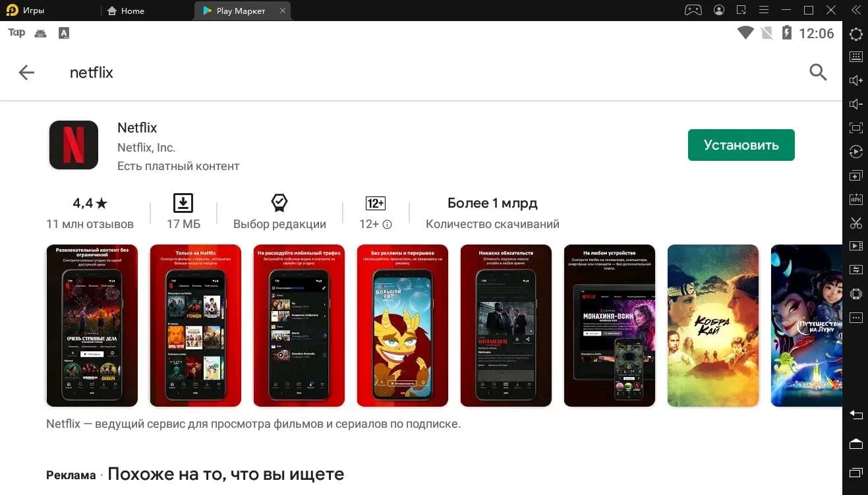Tap the Android back button in sidebar
Image resolution: width=868 pixels, height=495 pixels.
[855, 415]
